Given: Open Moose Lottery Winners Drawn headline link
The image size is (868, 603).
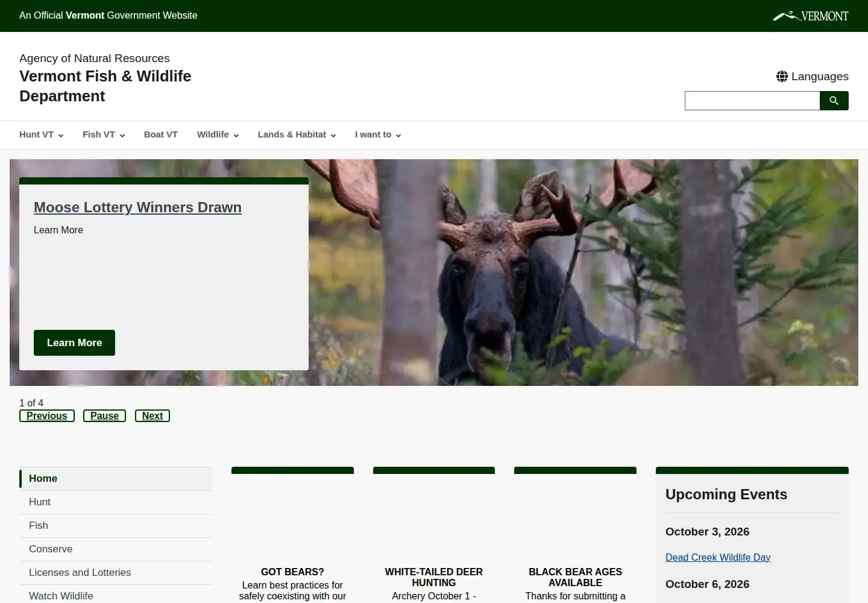Looking at the screenshot, I should (137, 207).
